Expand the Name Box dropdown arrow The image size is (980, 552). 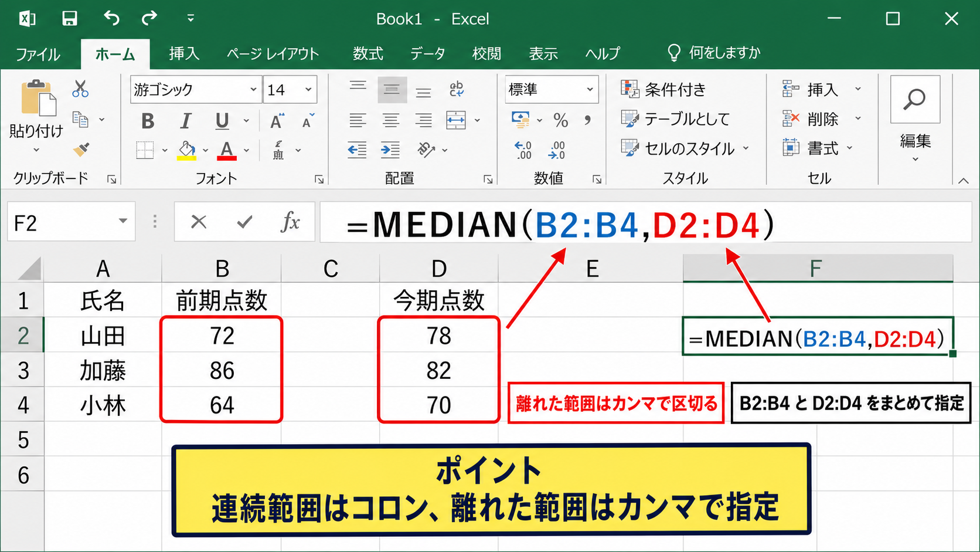[123, 221]
